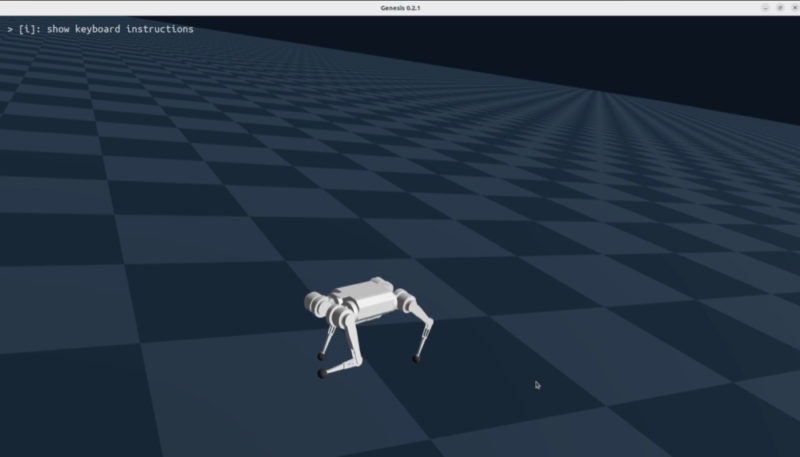The width and height of the screenshot is (800, 457).
Task: Minimize the Genesis window
Action: [765, 8]
